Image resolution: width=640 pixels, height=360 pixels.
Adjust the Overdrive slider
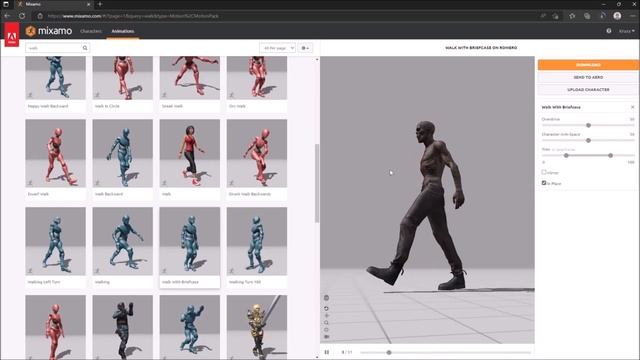click(x=588, y=125)
